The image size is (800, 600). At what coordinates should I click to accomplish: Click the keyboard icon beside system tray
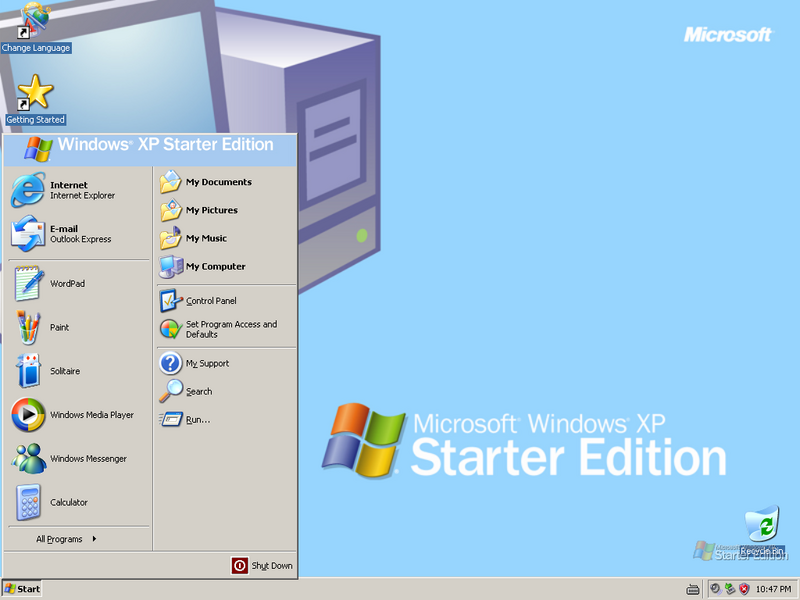[x=693, y=590]
